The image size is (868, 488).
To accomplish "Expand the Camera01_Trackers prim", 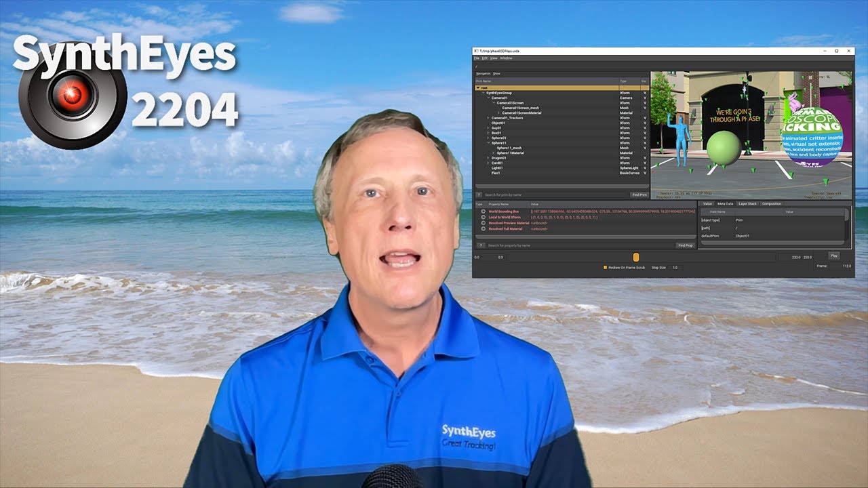I will point(488,118).
